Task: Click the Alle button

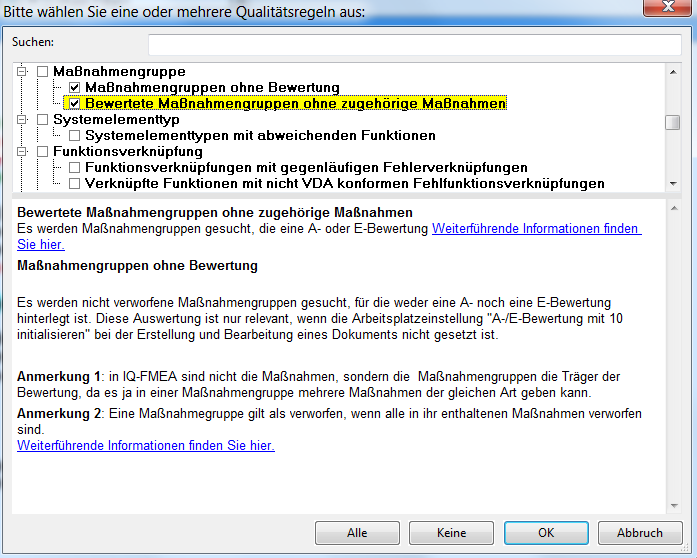Action: tap(357, 533)
